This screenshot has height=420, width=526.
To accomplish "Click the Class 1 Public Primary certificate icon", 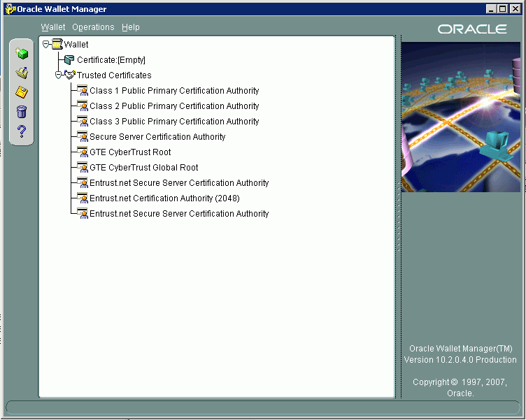I will [83, 90].
